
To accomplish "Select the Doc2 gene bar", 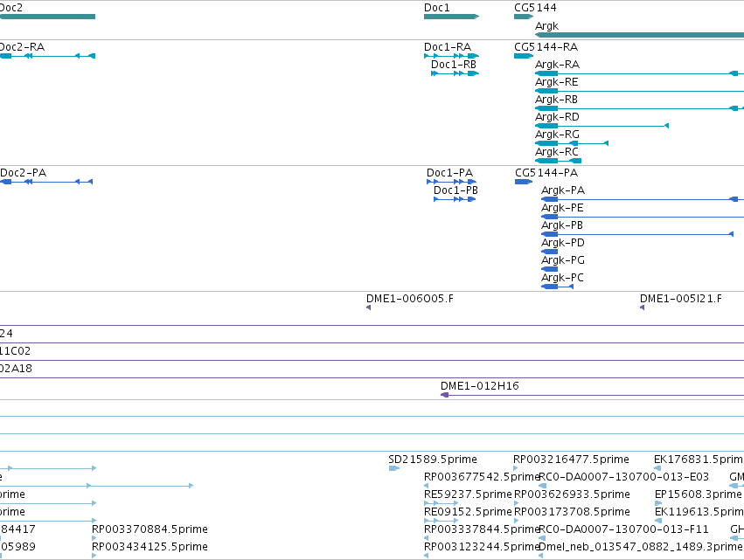I will pyautogui.click(x=47, y=17).
